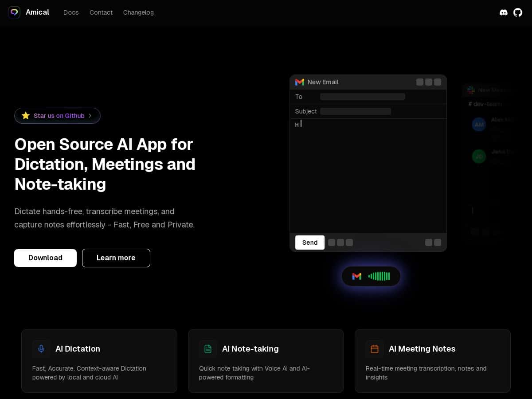Click the calendar icon on the AI Meeting Notes card
532x399 pixels.
[x=375, y=349]
